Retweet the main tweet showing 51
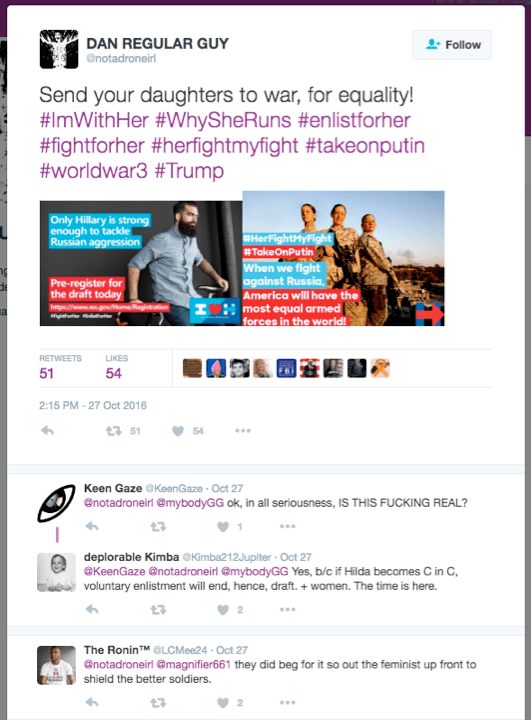The image size is (531, 720). click(113, 431)
